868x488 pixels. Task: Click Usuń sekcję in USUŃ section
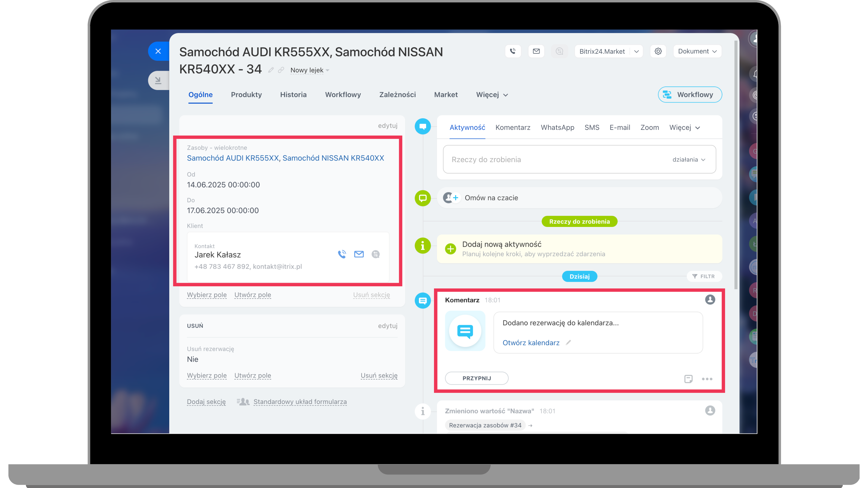tap(379, 375)
